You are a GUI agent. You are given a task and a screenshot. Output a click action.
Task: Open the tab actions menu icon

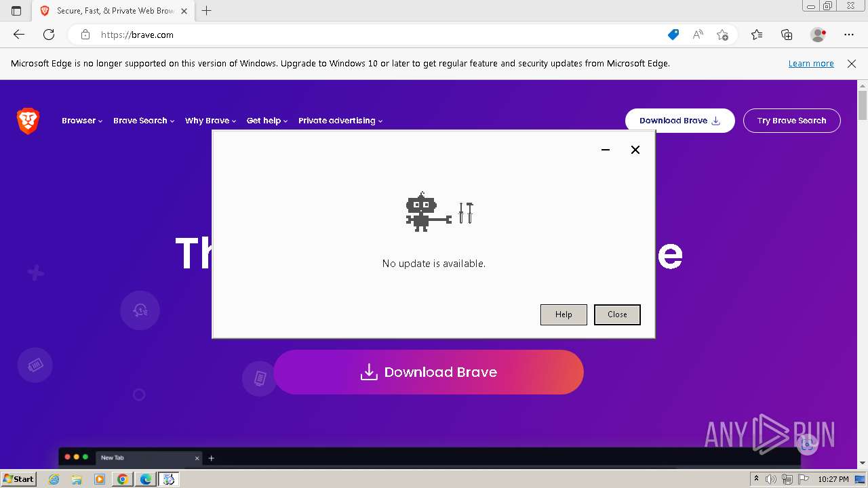16,11
